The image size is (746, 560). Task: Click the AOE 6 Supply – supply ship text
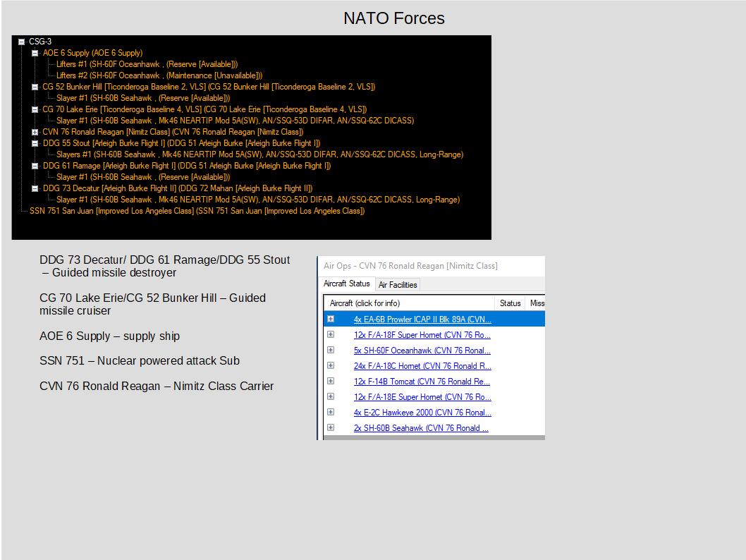[109, 336]
